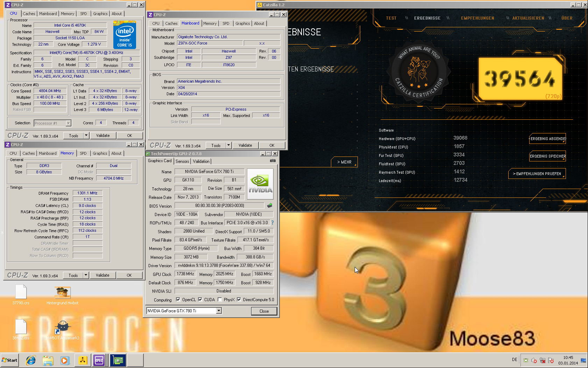The image size is (588, 368).
Task: Click the Action Center flag tray icon
Action: pos(551,360)
